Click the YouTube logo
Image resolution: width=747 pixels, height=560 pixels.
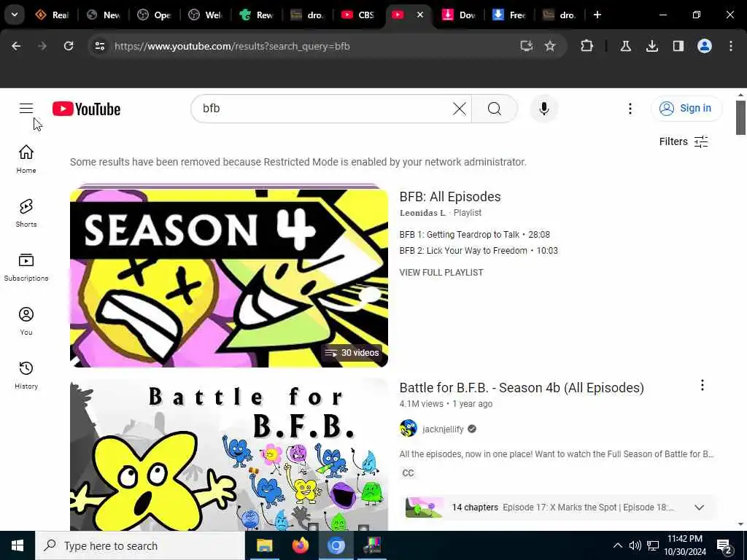coord(86,109)
